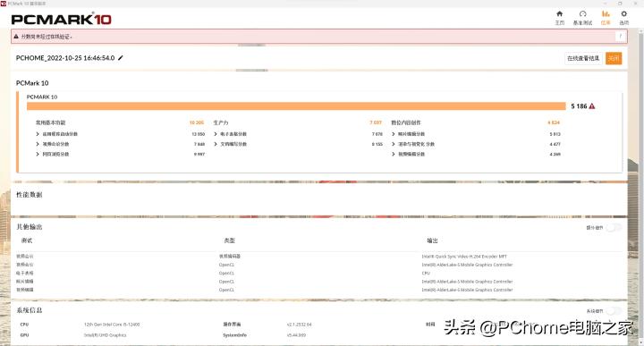This screenshot has width=644, height=346.
Task: Expand the 渲染与视觉化分数 row
Action: click(x=394, y=144)
